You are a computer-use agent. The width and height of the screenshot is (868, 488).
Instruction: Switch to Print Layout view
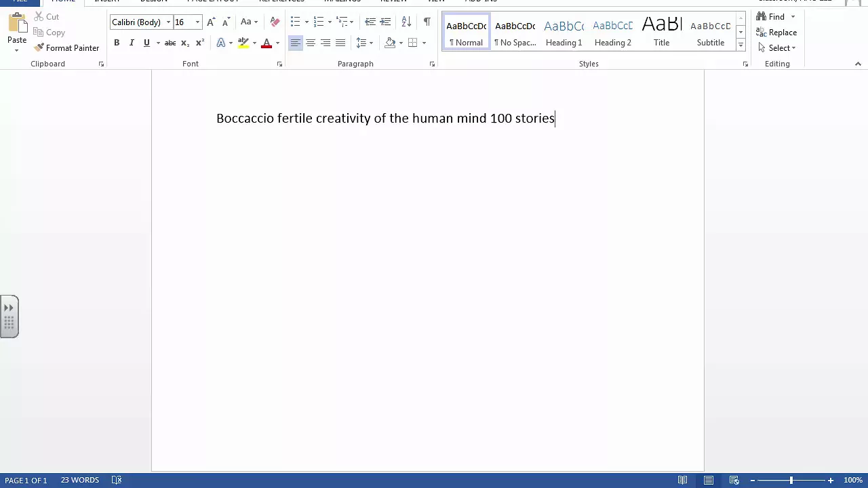(x=709, y=480)
